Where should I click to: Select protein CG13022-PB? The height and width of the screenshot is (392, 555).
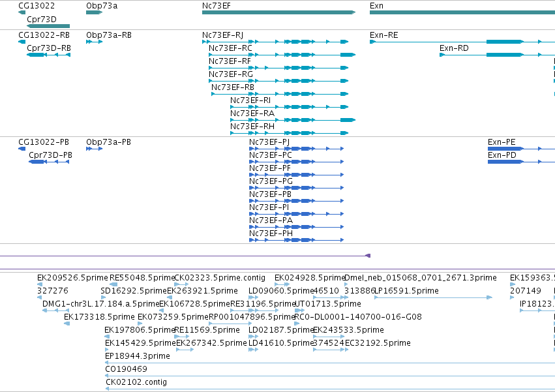click(x=44, y=142)
